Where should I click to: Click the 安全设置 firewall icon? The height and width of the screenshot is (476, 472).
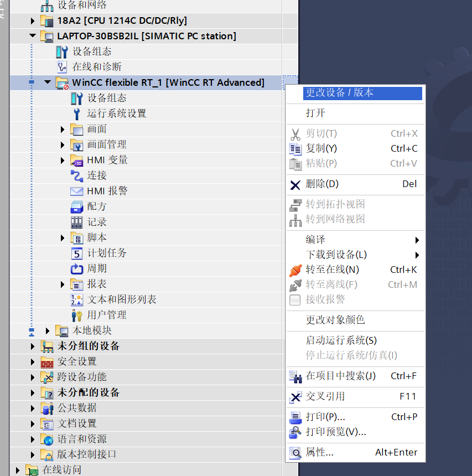(47, 362)
